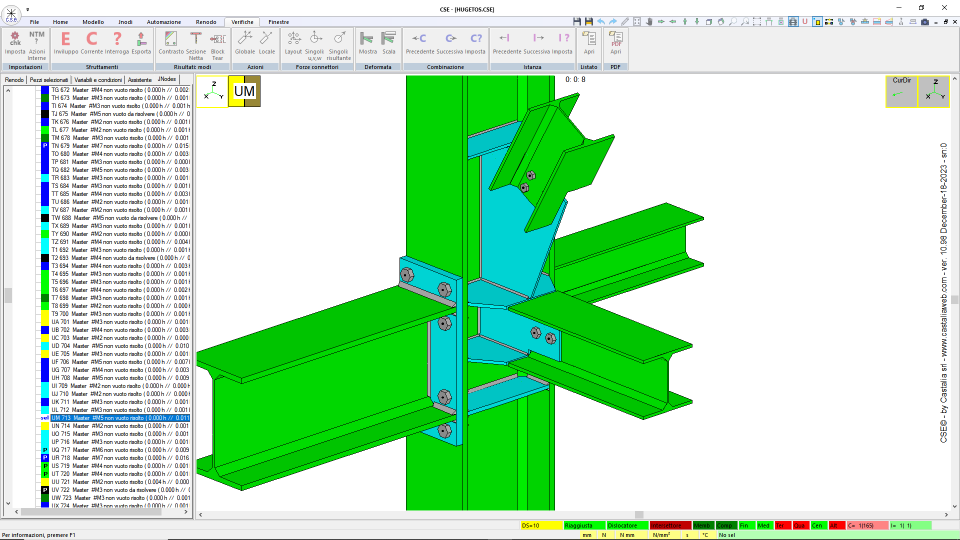Viewport: 960px width, 540px height.
Task: Go to the Successiva combination
Action: [449, 43]
